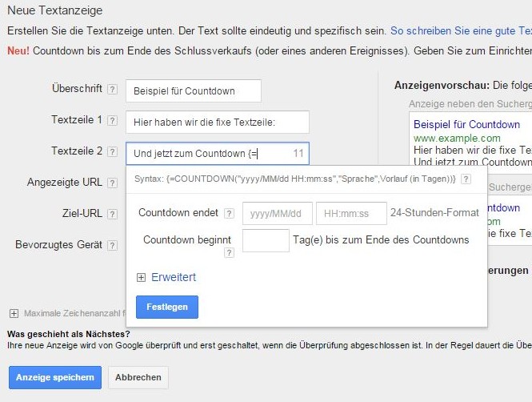Save ad with Anzeige speichern

coord(54,377)
